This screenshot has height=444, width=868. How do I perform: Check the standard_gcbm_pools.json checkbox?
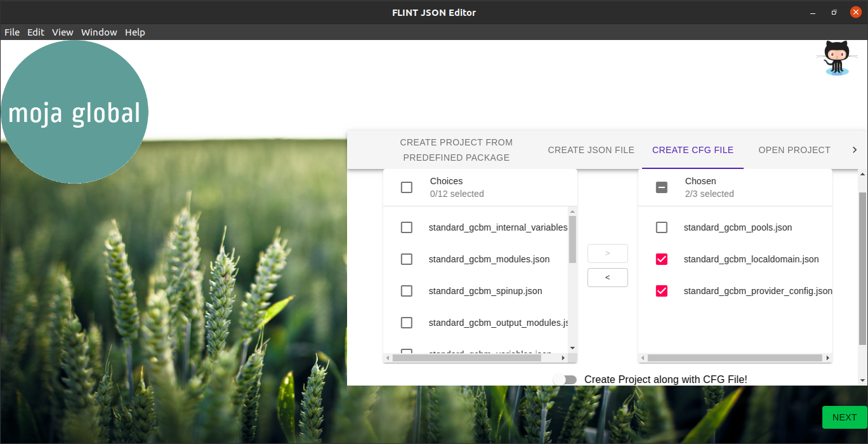tap(662, 227)
